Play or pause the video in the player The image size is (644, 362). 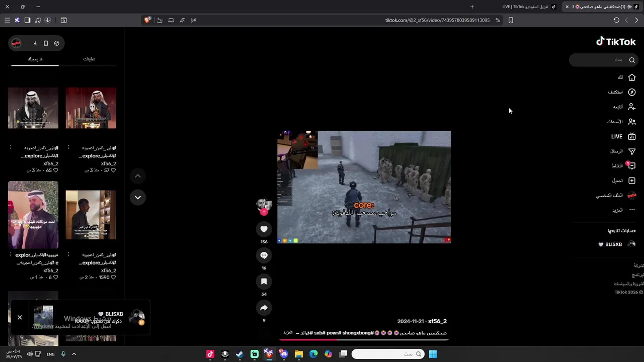pyautogui.click(x=364, y=187)
